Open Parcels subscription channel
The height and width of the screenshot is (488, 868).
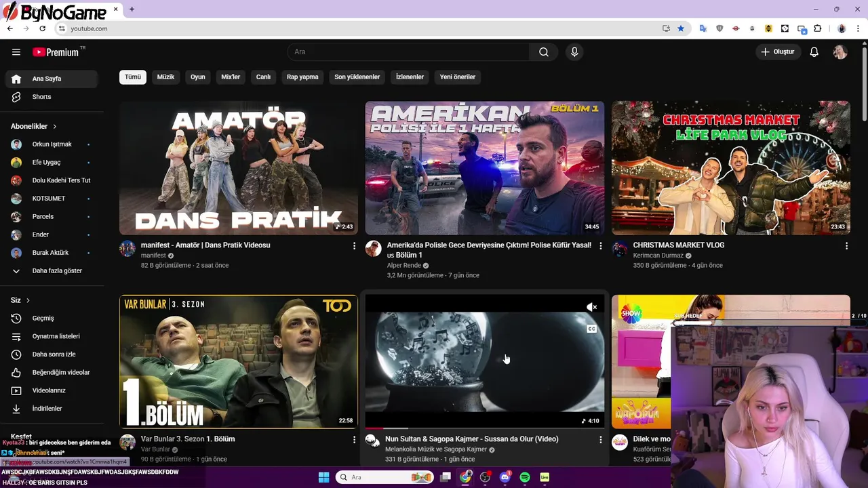[52, 216]
